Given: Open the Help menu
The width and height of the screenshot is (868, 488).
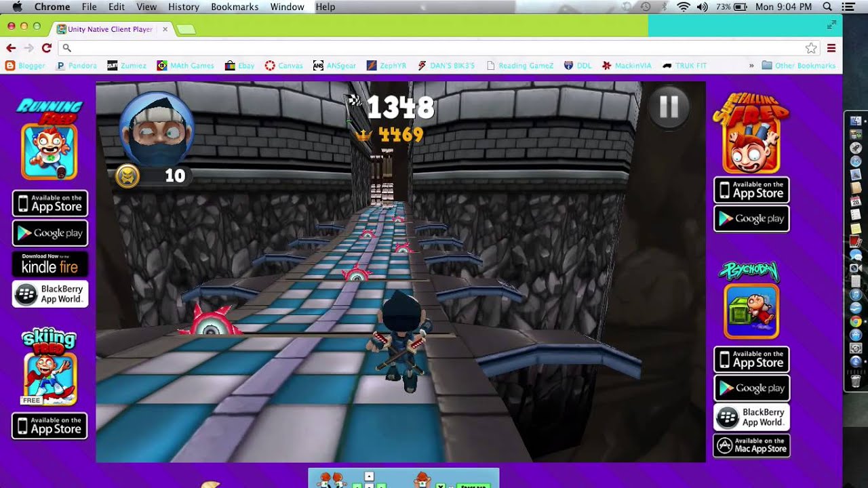Looking at the screenshot, I should pos(325,7).
